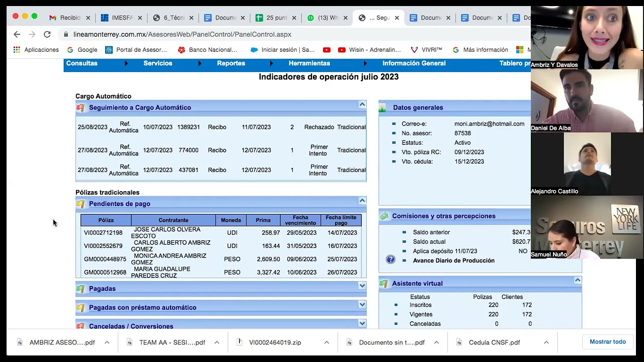Open the Servicios menu

(x=158, y=63)
